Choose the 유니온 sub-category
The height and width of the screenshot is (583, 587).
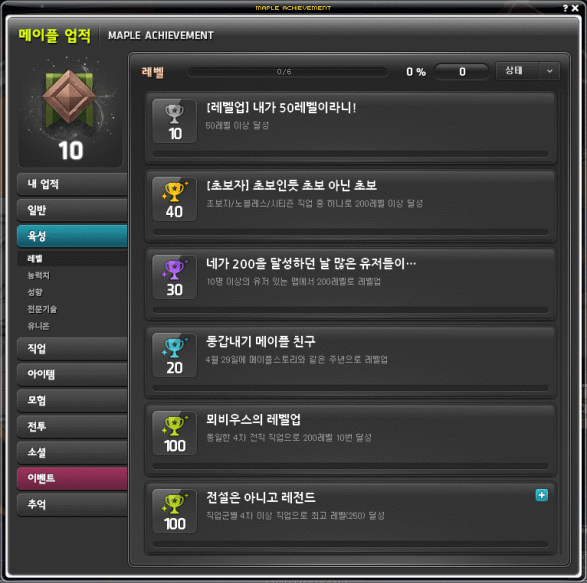39,326
